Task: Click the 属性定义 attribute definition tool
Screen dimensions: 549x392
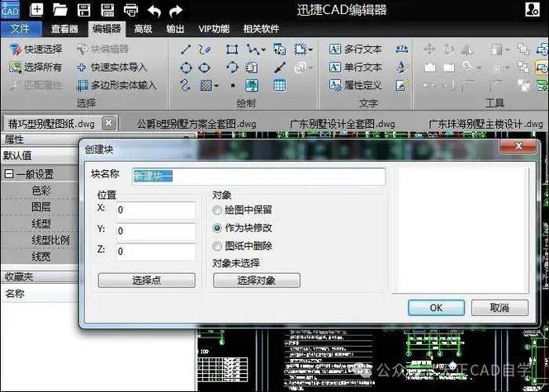Action: (x=355, y=85)
